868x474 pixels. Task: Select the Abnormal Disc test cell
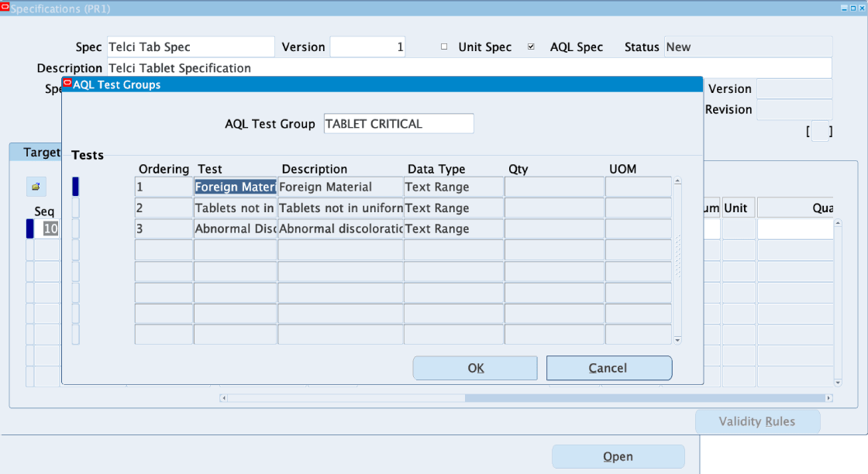[x=236, y=229]
